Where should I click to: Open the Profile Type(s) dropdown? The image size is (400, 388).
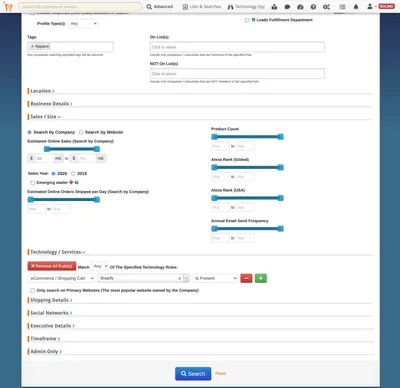click(83, 24)
